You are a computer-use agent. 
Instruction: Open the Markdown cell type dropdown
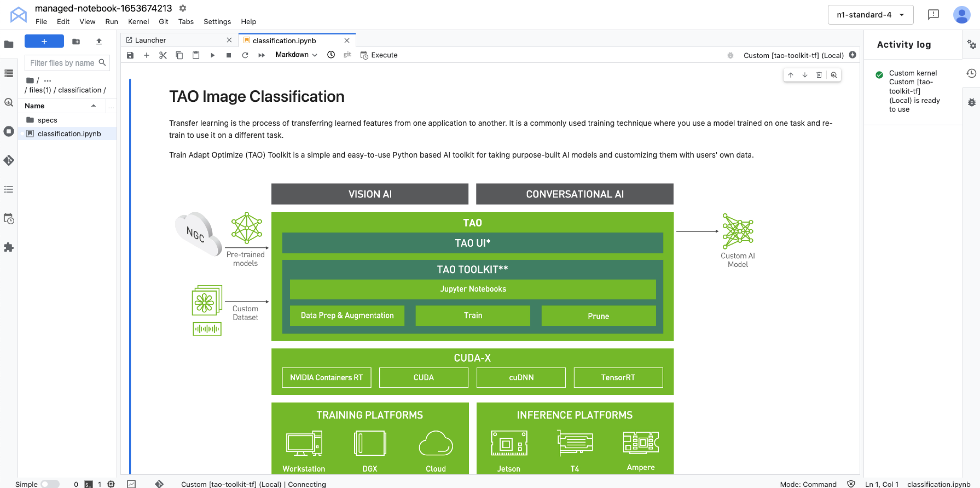coord(296,55)
